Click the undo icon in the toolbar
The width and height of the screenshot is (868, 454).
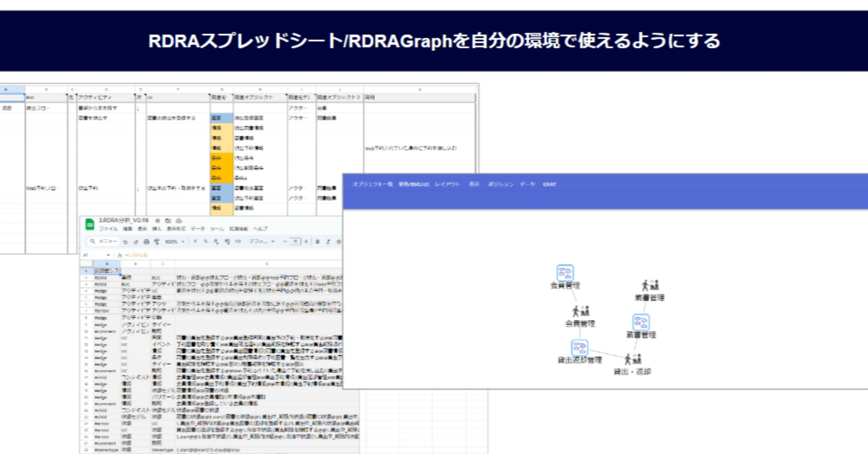click(125, 242)
